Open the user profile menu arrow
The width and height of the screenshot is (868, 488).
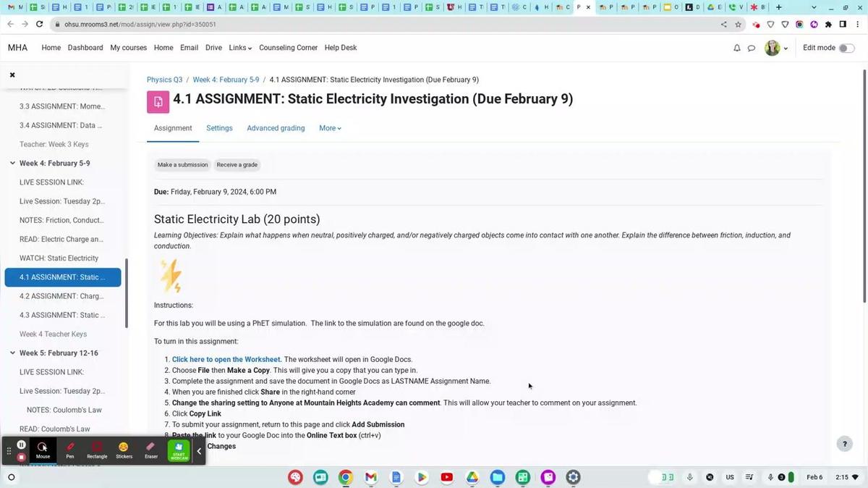pos(786,49)
